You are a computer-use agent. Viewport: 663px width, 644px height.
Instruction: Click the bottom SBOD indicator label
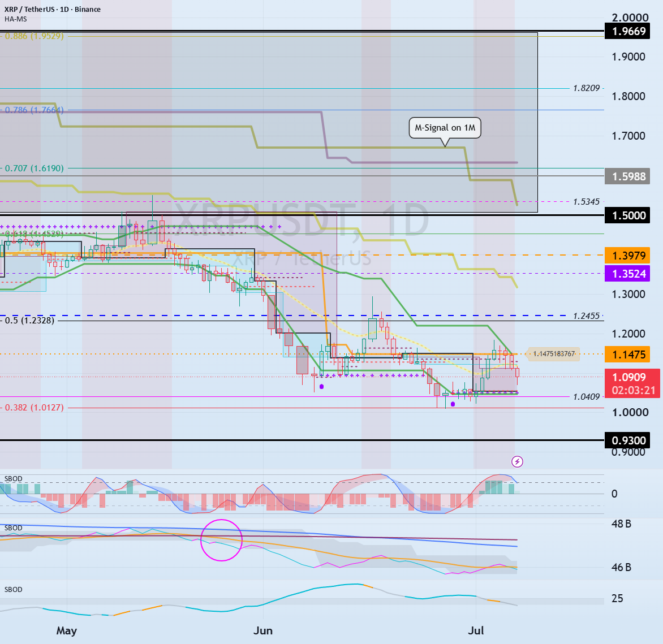(x=13, y=590)
